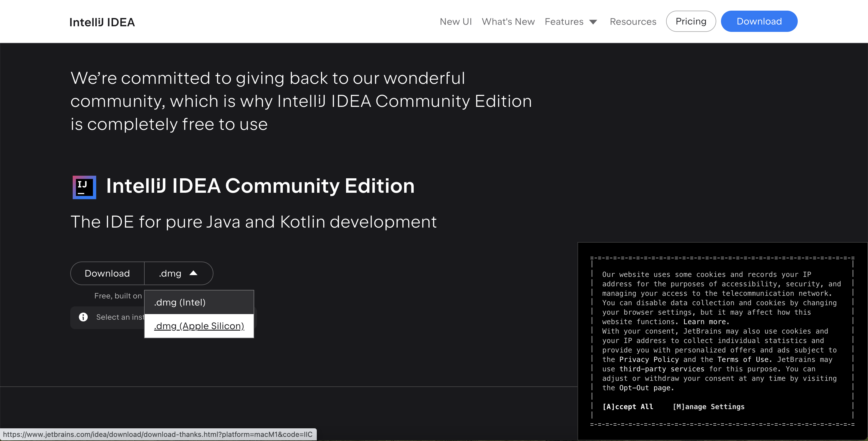Open the New UI page
868x441 pixels.
(x=456, y=22)
